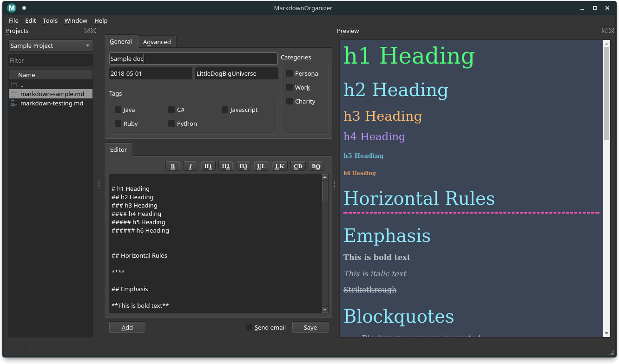Insert a code block with the CD icon
Screen dimensions: 619x364
tap(297, 166)
